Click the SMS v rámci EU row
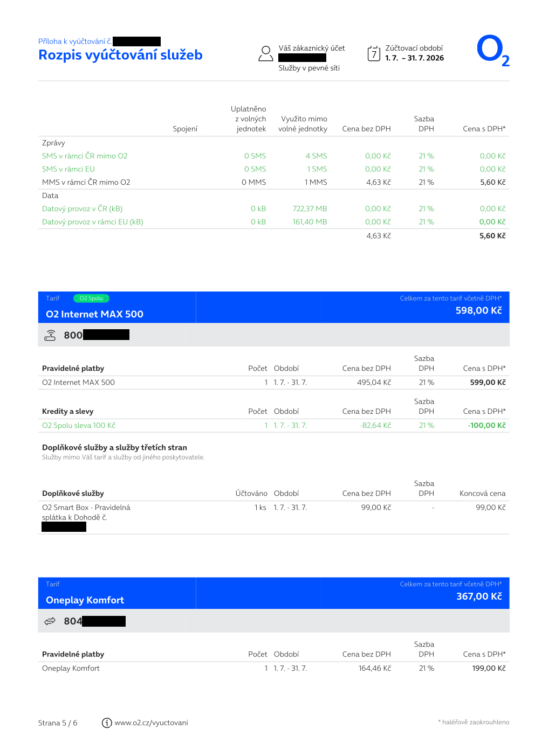The width and height of the screenshot is (535, 756). [273, 169]
